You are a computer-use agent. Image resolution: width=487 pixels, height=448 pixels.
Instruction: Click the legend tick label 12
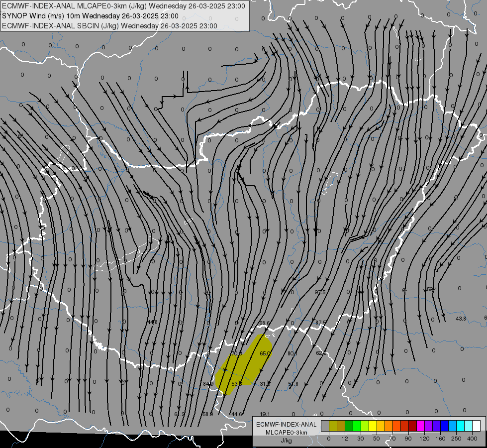pyautogui.click(x=345, y=439)
